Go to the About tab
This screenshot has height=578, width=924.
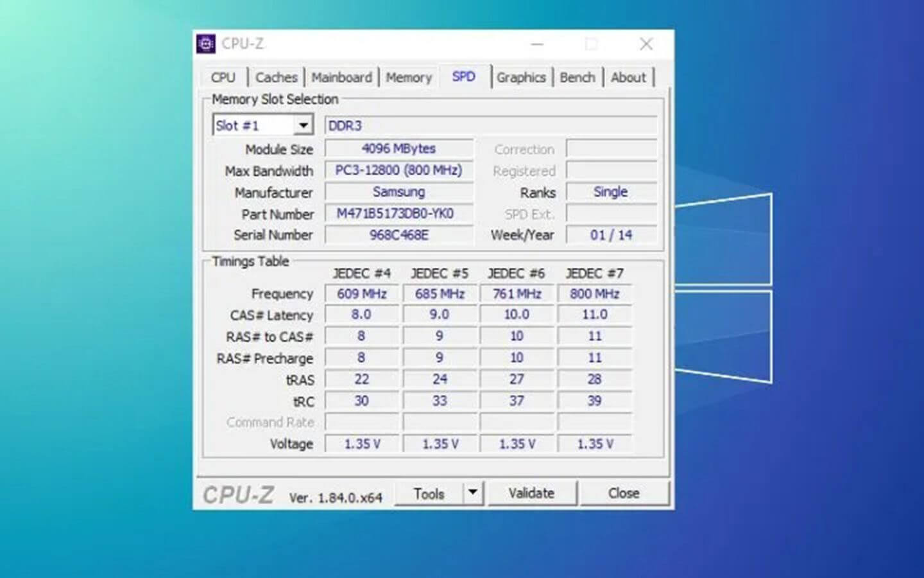click(x=628, y=78)
